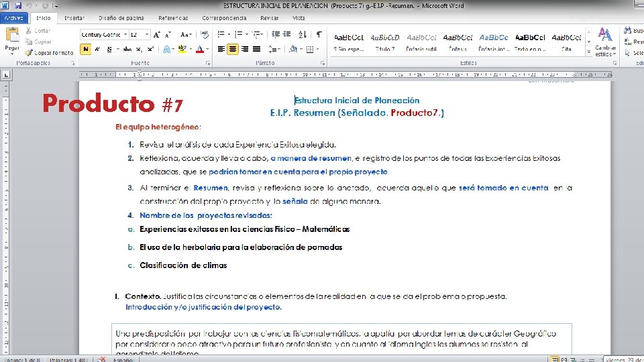Apply the Texto en negrita style
Image resolution: width=644 pixels, height=362 pixels.
(x=530, y=42)
